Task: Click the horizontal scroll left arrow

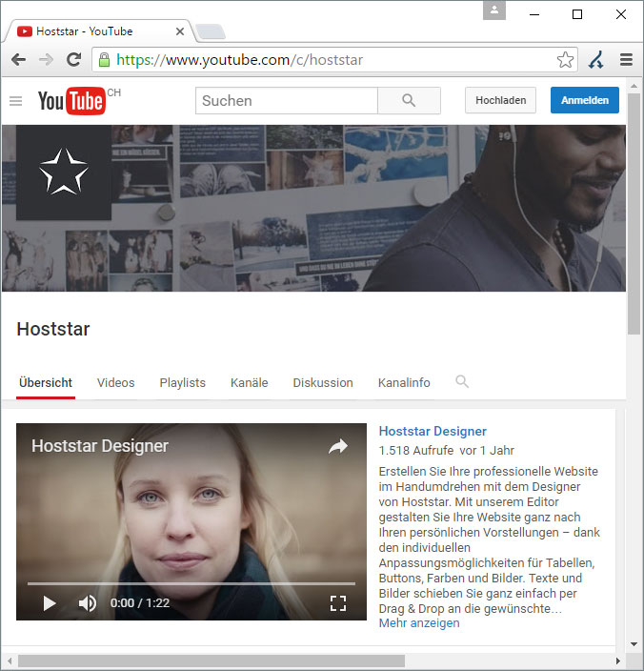Action: (x=10, y=661)
